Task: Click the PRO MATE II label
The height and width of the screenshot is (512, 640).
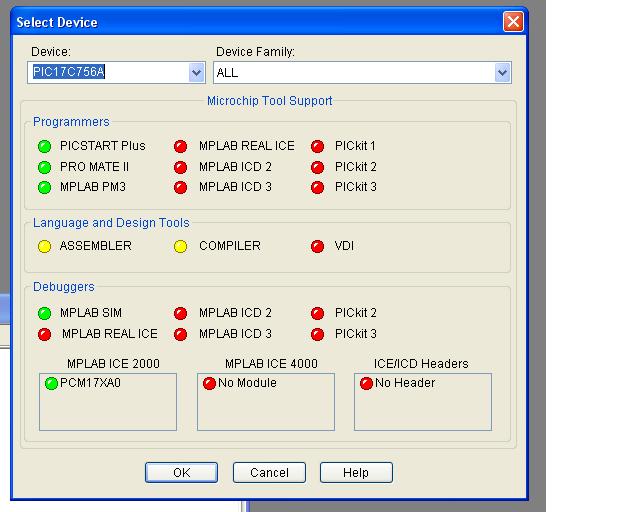Action: click(x=94, y=167)
